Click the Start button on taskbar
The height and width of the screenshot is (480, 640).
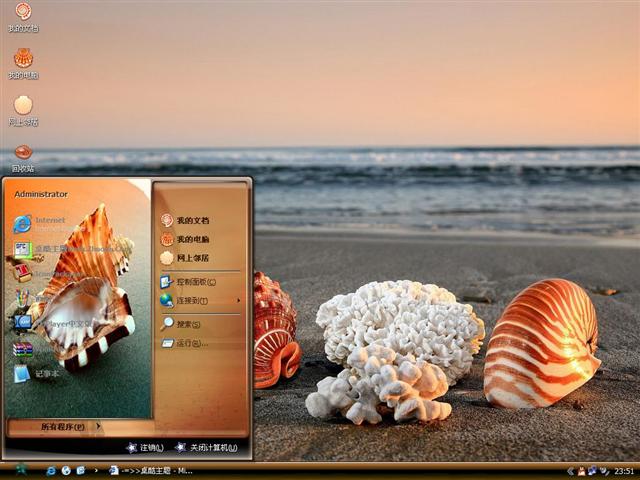click(x=20, y=470)
